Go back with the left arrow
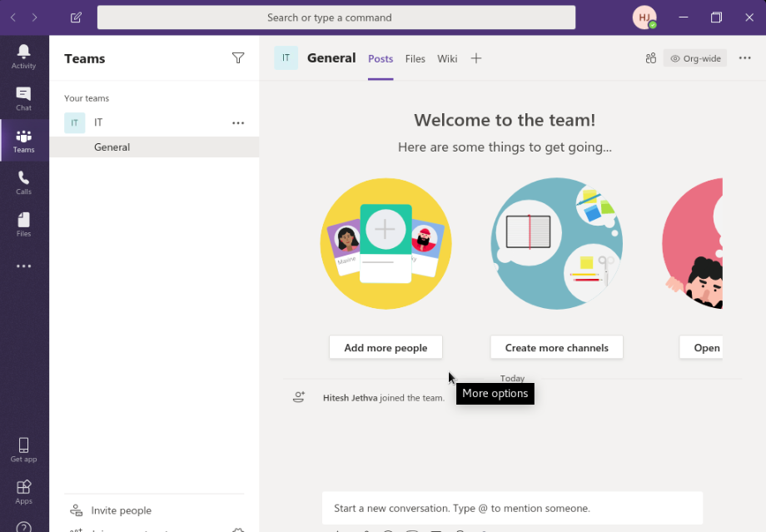 click(13, 17)
